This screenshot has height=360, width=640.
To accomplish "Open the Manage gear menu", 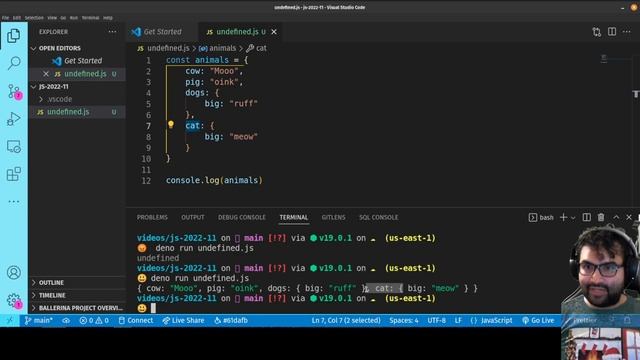I will (x=14, y=301).
